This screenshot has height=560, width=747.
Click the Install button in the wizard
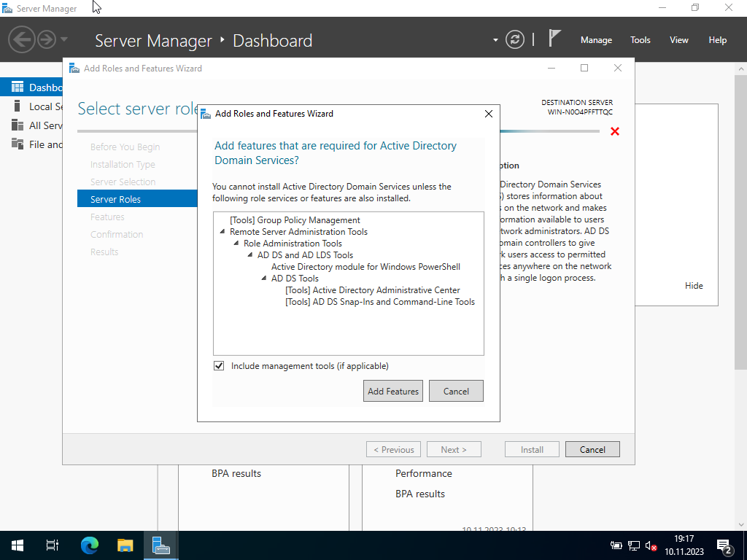[x=532, y=449]
